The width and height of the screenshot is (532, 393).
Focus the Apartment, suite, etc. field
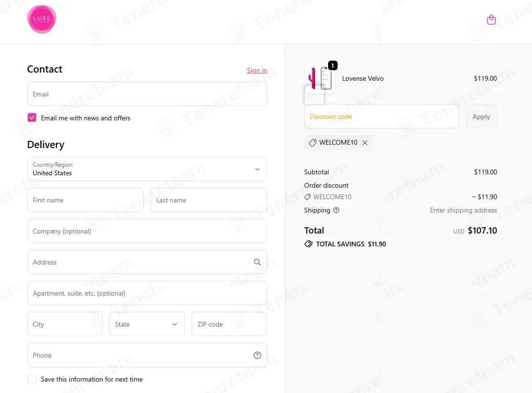(147, 293)
